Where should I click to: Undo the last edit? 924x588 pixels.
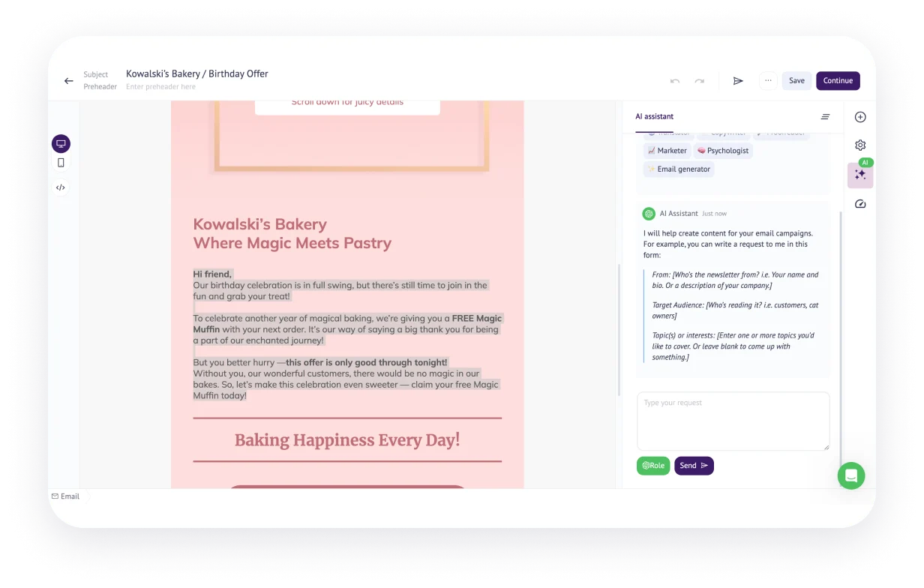pyautogui.click(x=675, y=81)
